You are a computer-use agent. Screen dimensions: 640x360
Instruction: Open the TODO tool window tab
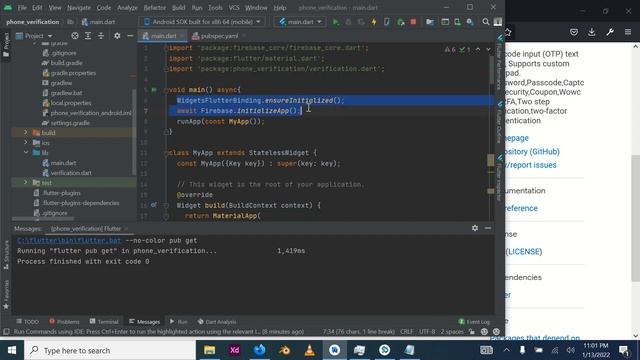[x=27, y=322]
